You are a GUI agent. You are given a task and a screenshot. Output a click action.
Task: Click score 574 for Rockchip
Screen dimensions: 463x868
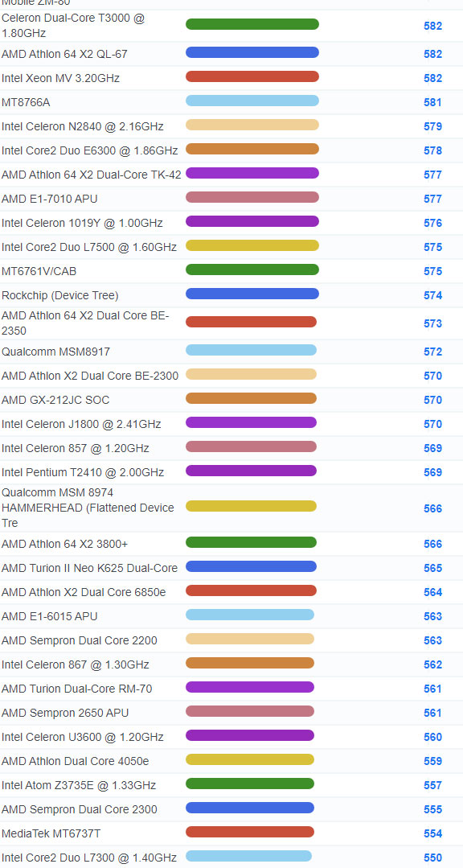(432, 295)
